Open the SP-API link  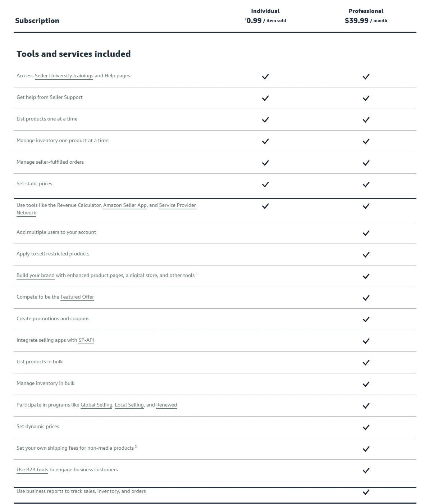[86, 340]
